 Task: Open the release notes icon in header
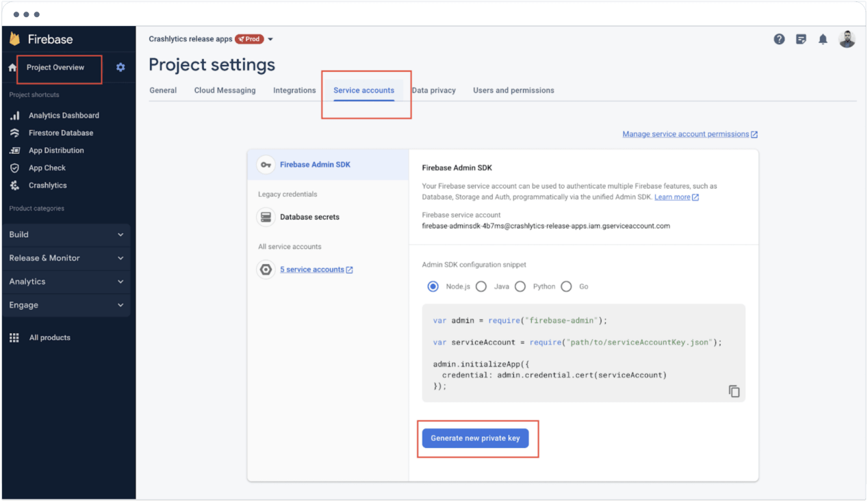[801, 39]
